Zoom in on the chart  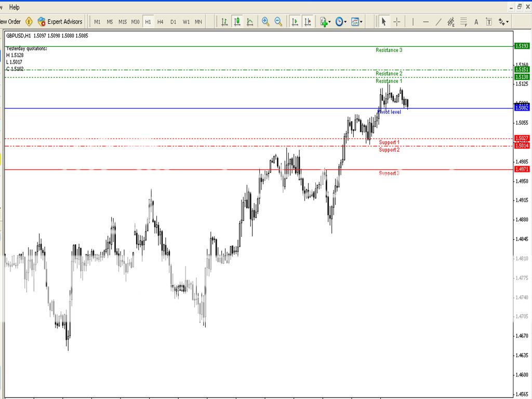coord(265,22)
